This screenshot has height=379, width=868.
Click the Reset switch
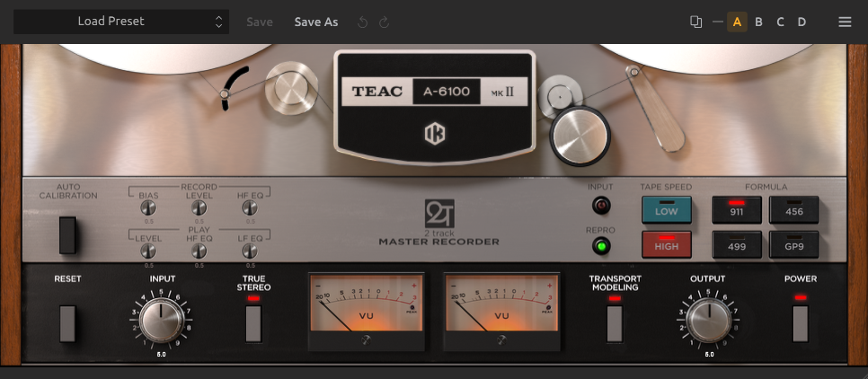coord(67,323)
